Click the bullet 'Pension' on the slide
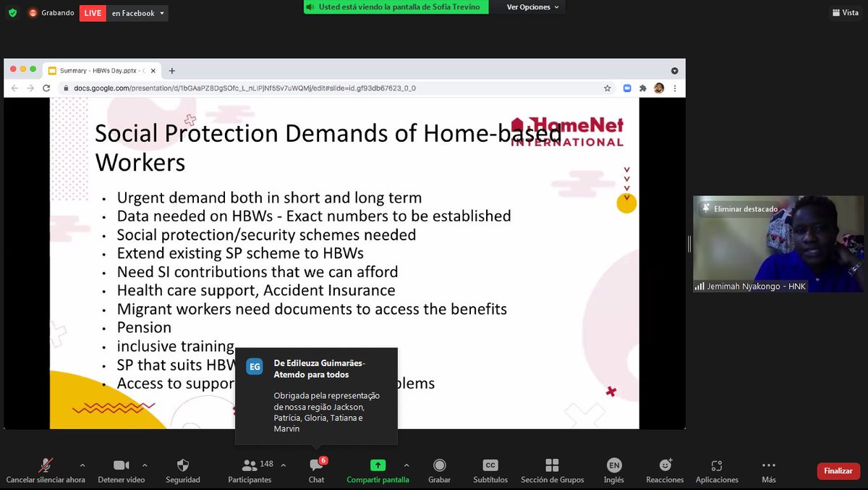The image size is (868, 490). coord(144,327)
